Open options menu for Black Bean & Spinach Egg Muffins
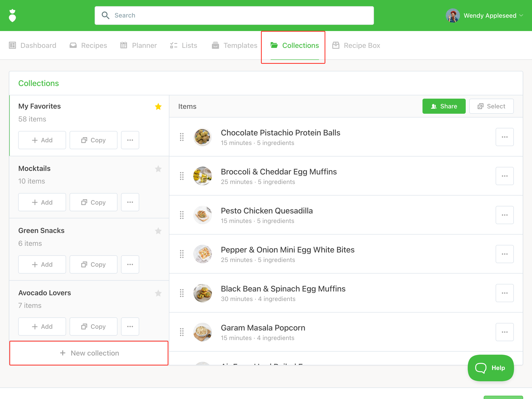The width and height of the screenshot is (532, 399). point(504,293)
